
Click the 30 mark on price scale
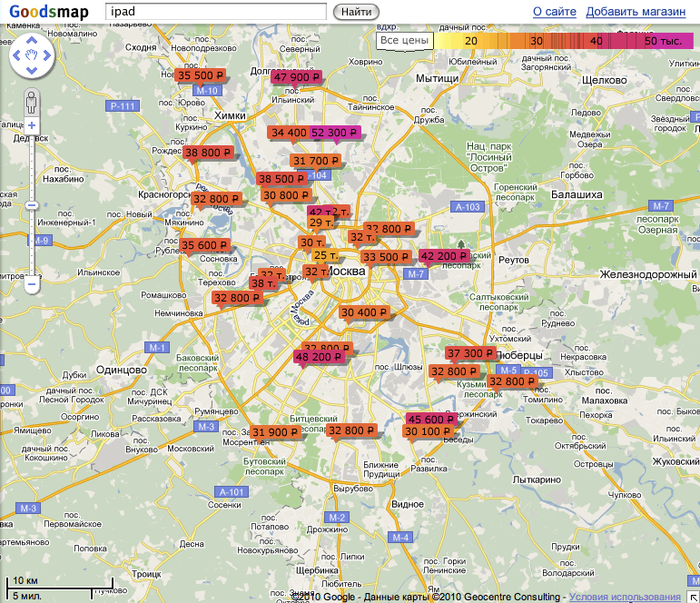pyautogui.click(x=537, y=41)
